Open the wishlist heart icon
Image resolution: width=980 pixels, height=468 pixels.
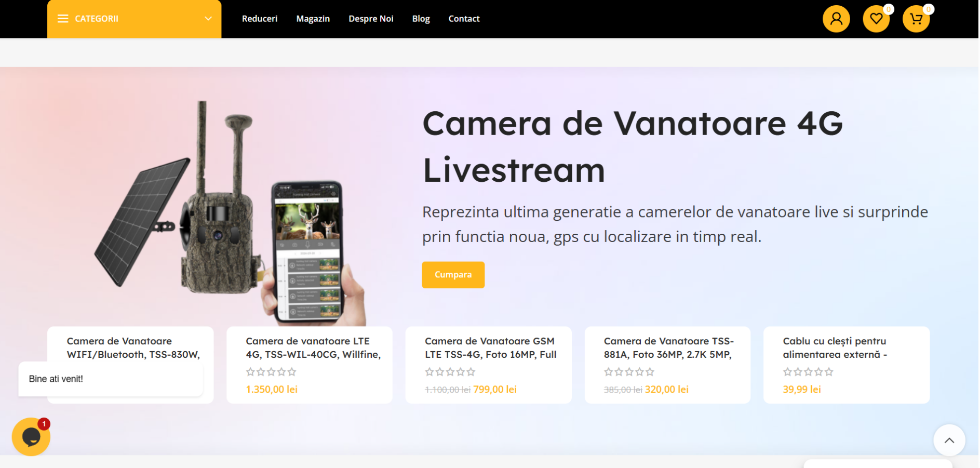coord(877,19)
